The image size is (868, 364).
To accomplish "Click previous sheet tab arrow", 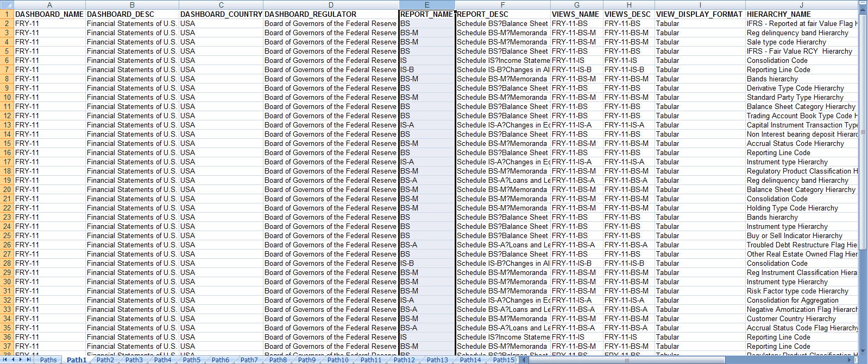I will 13,360.
